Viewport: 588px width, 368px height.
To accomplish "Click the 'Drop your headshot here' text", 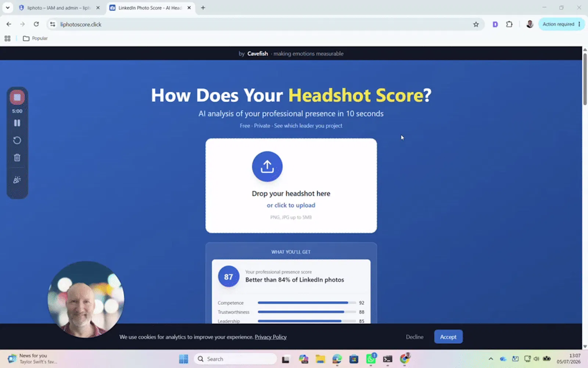I will pos(291,194).
